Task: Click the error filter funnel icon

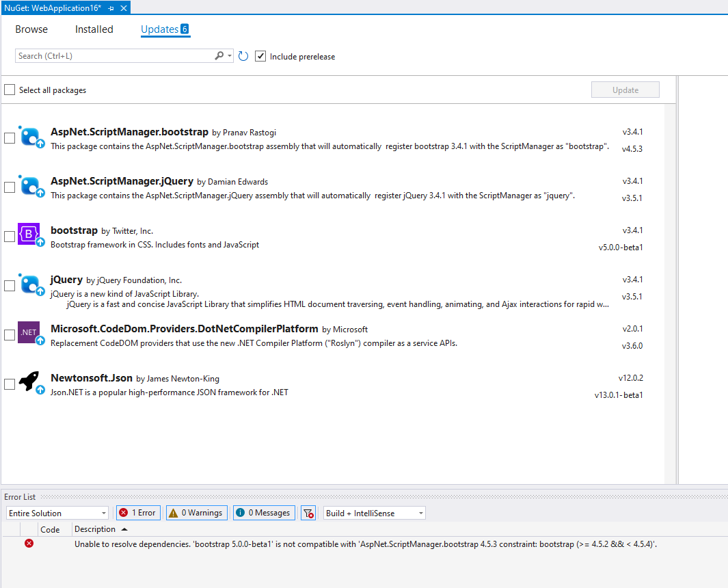Action: coord(308,513)
